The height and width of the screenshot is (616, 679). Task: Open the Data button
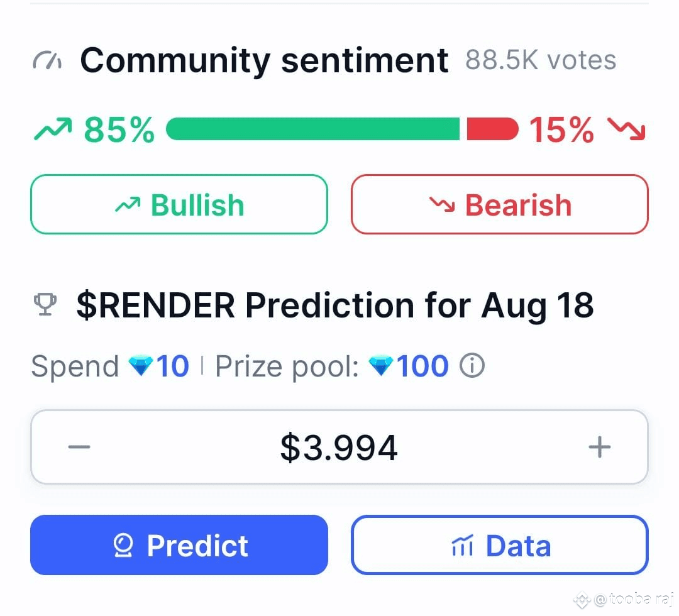(499, 545)
